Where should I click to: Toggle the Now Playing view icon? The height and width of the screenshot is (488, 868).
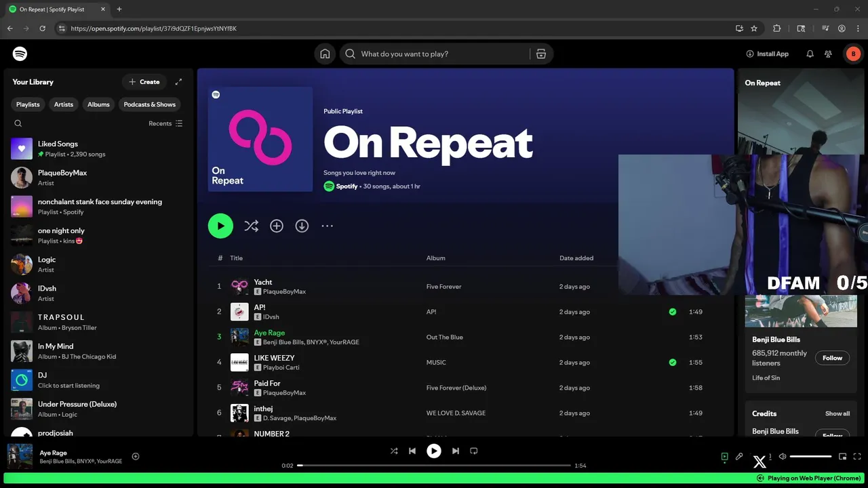(x=725, y=457)
